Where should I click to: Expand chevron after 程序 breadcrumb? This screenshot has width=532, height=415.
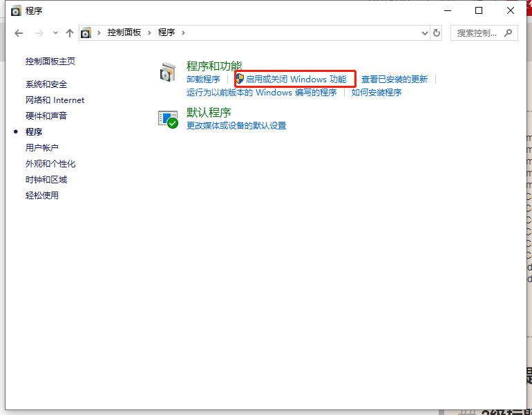tap(183, 33)
